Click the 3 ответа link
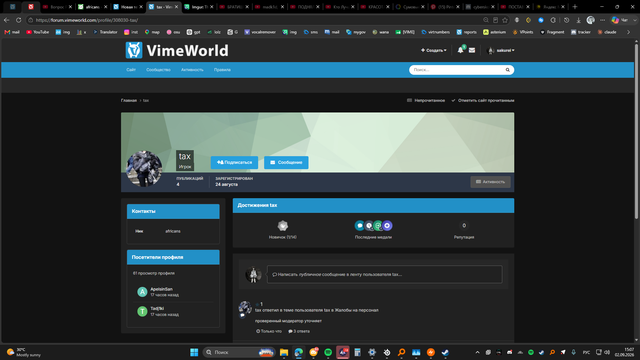640x360 pixels. [299, 331]
